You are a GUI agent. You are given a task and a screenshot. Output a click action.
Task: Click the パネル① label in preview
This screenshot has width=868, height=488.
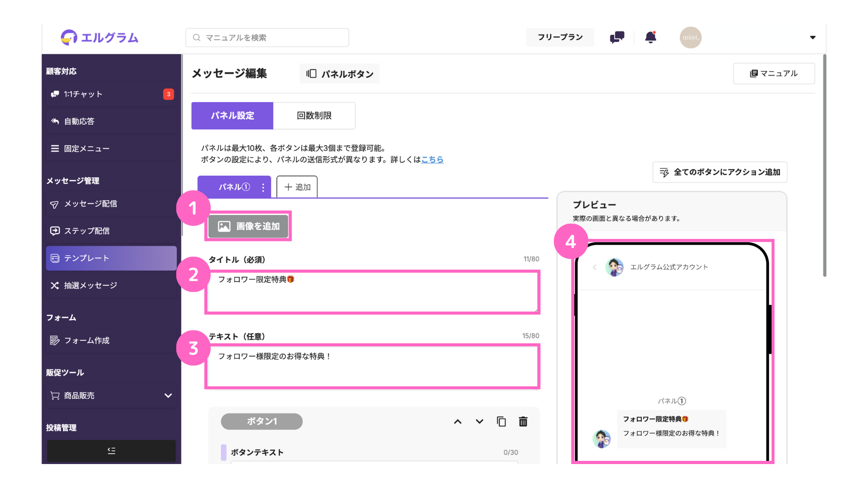(x=672, y=401)
